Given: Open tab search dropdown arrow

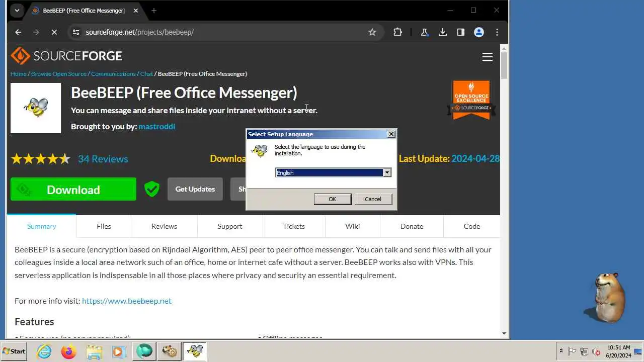Looking at the screenshot, I should tap(17, 11).
